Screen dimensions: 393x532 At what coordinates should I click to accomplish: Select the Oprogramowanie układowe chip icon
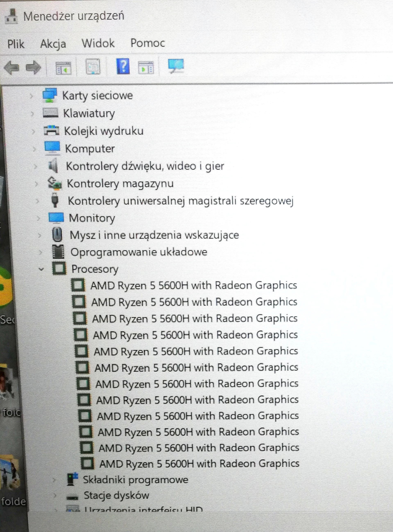click(x=58, y=252)
